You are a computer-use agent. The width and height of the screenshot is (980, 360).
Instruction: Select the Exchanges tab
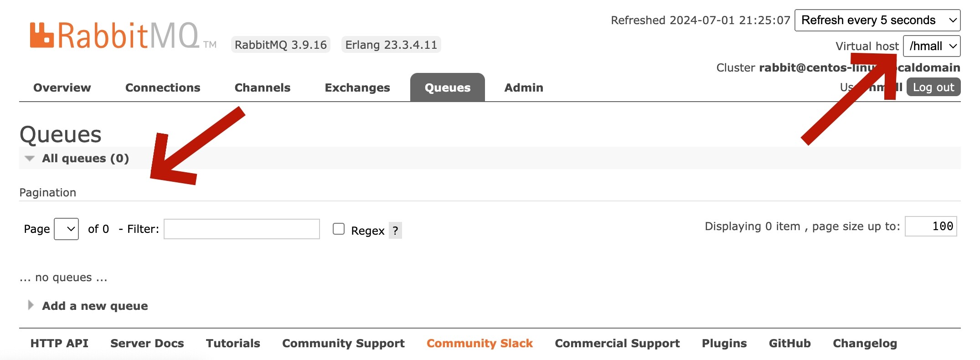click(x=357, y=87)
